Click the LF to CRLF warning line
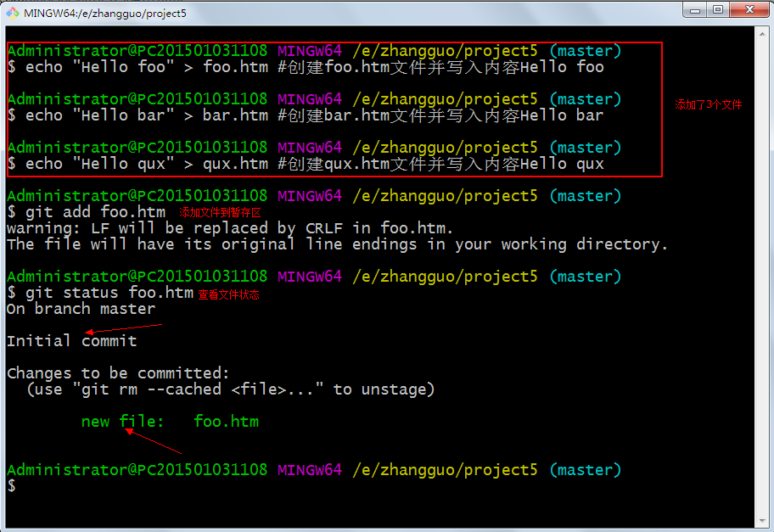Image resolution: width=774 pixels, height=532 pixels. point(229,228)
